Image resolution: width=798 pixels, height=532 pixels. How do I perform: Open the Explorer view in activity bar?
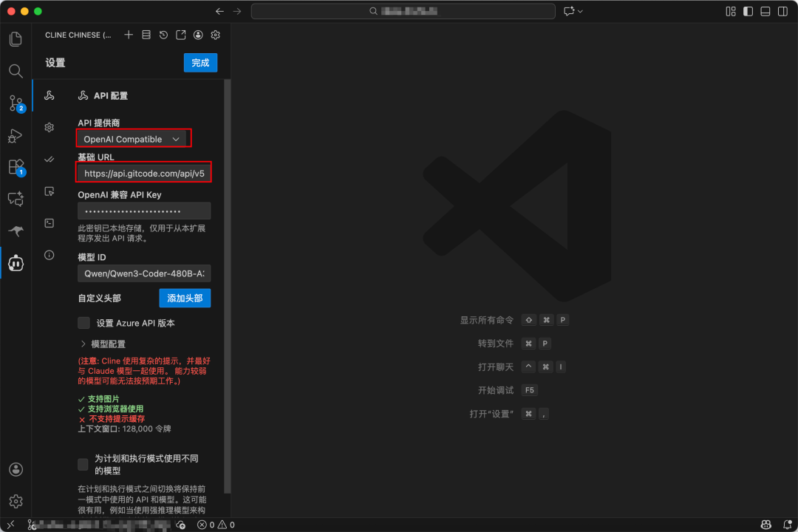click(16, 39)
